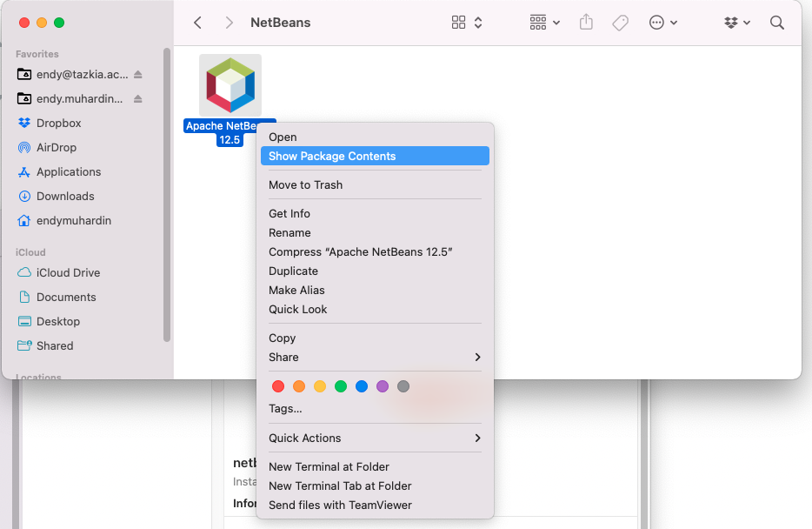
Task: Choose Rename in context menu
Action: tap(375, 232)
